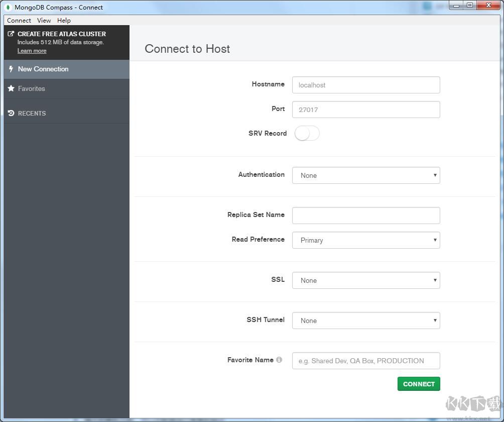Focus the Port number field
The image size is (504, 422).
[x=366, y=110]
